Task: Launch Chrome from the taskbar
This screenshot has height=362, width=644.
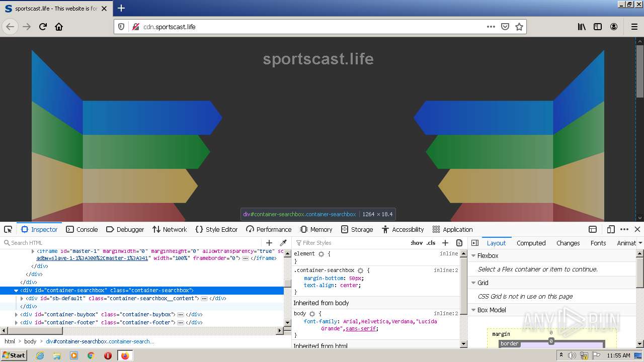Action: pos(91,355)
